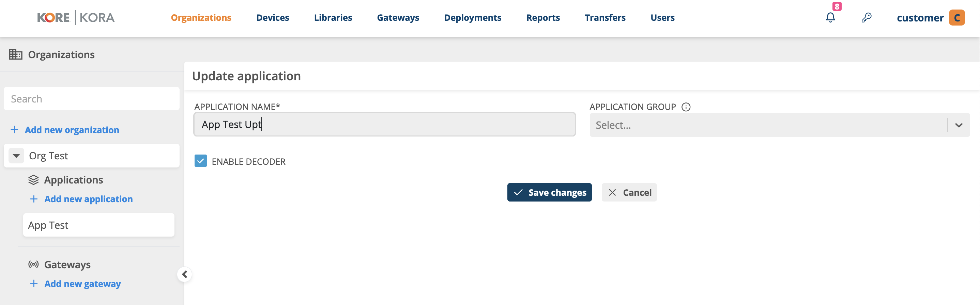Go to the Organizations tab
This screenshot has height=305, width=980.
(x=201, y=17)
